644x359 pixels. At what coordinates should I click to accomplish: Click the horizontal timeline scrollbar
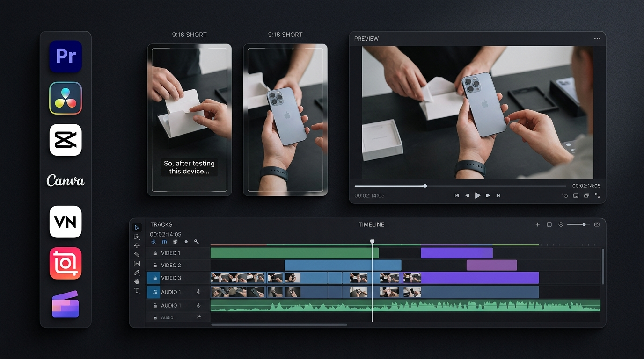[x=279, y=324]
